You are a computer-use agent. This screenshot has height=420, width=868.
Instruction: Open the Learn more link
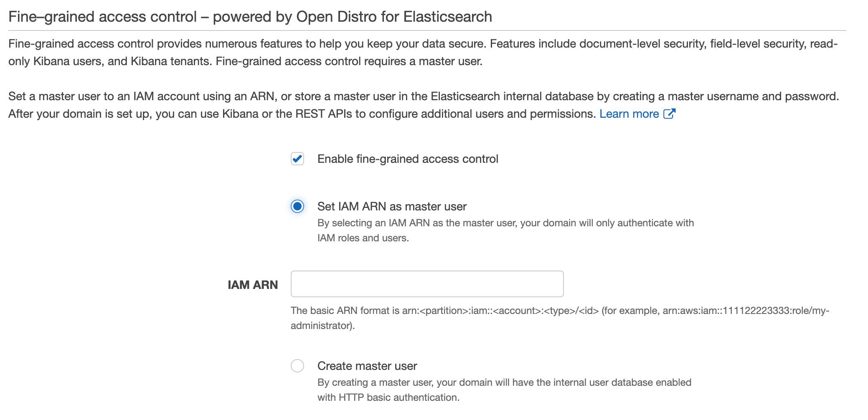pyautogui.click(x=629, y=114)
